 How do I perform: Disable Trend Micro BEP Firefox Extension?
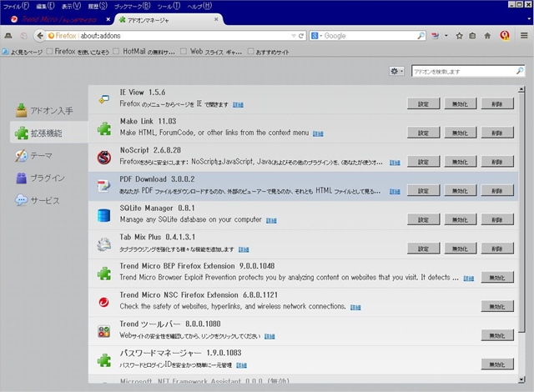coord(497,278)
